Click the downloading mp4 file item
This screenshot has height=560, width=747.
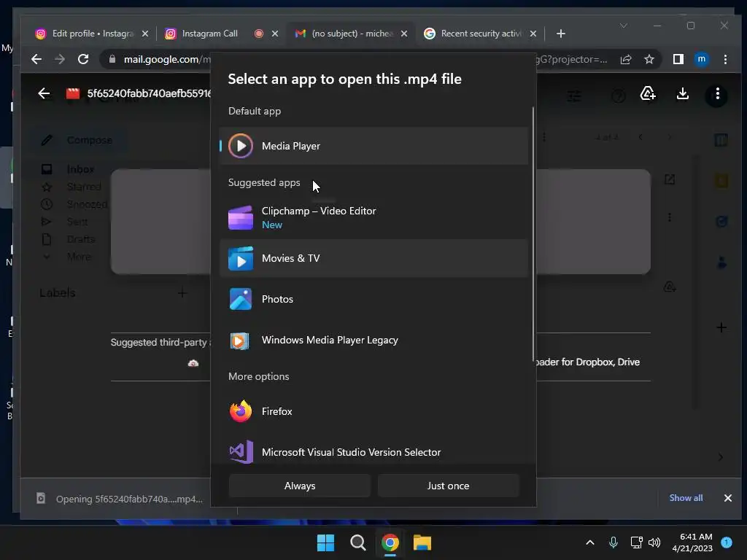[120, 499]
